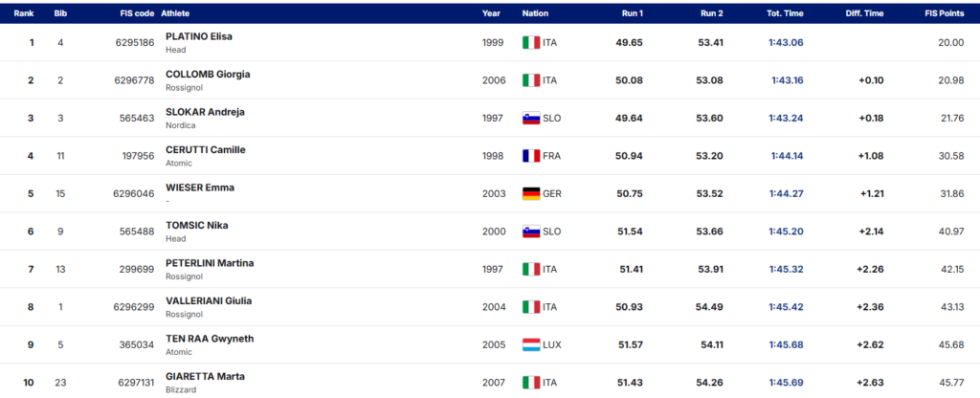The height and width of the screenshot is (398, 980).
Task: Open WIESER Emma's athlete link
Action: (x=200, y=188)
